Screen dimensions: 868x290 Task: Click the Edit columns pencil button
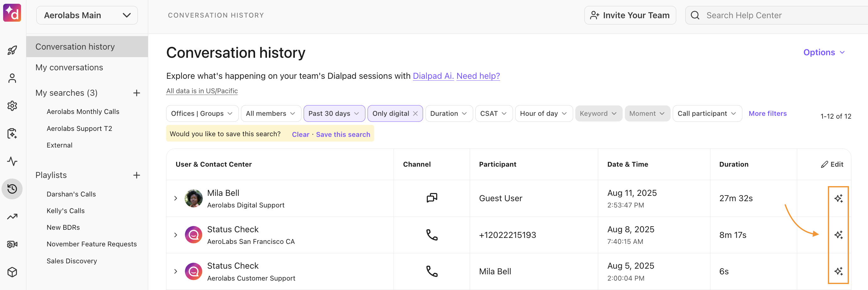pyautogui.click(x=832, y=164)
